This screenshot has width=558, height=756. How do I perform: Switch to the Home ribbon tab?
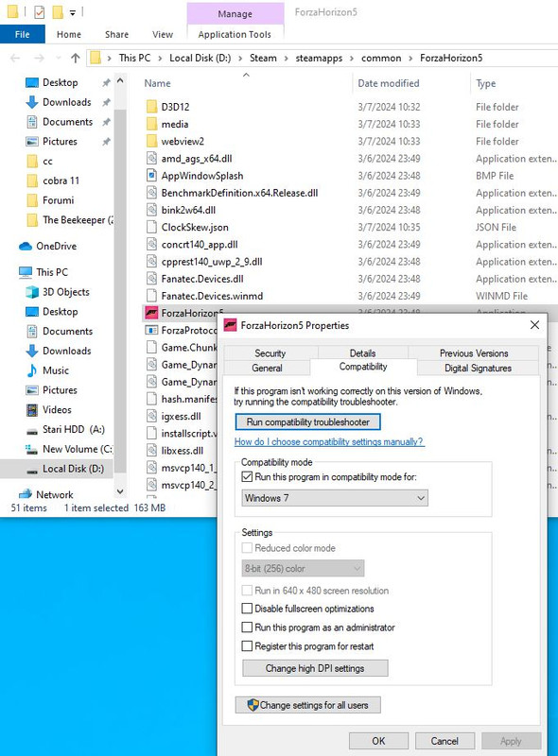[68, 34]
